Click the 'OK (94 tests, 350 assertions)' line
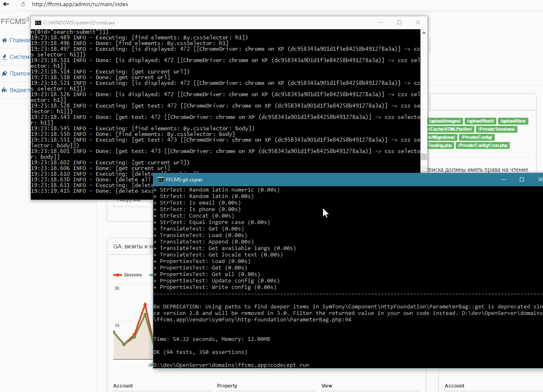Screen dimensions: 543x392 click(x=200, y=352)
